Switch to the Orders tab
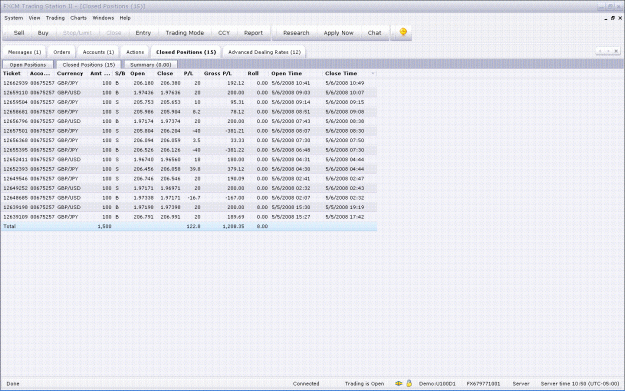Viewport: 625px width, 391px height. point(61,52)
